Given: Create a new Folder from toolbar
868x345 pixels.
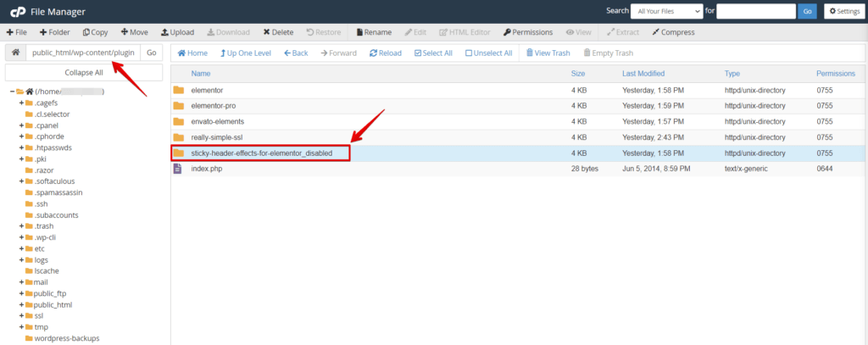Looking at the screenshot, I should (55, 32).
